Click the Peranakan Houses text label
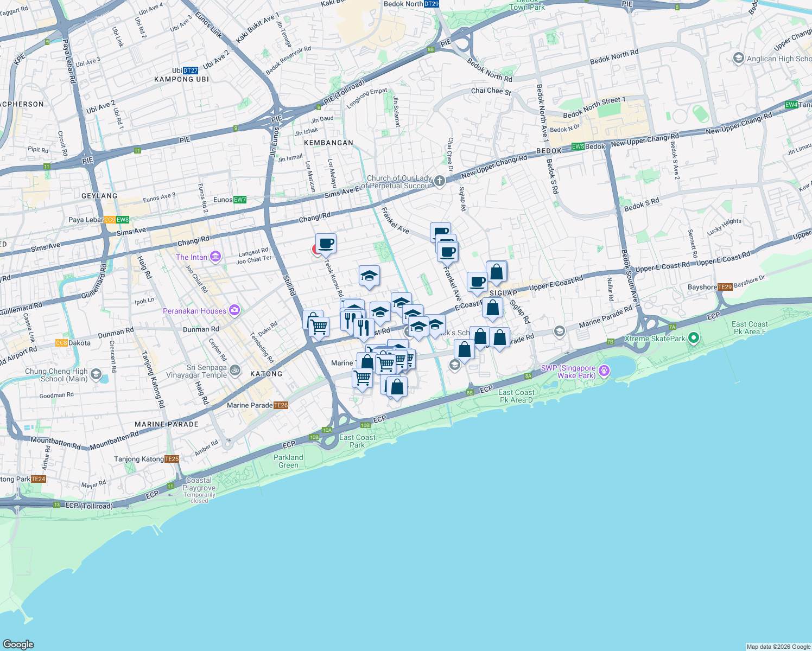This screenshot has height=651, width=812. pyautogui.click(x=195, y=311)
